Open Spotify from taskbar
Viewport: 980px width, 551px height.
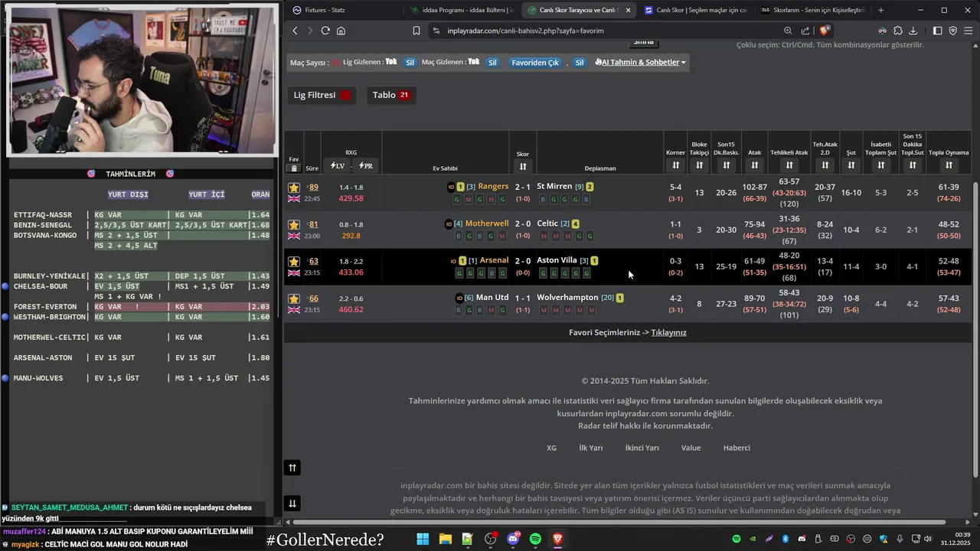[x=535, y=539]
